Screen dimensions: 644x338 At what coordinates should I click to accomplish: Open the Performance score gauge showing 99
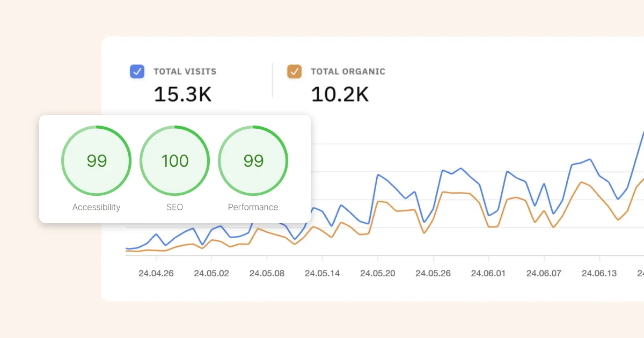coord(253,161)
